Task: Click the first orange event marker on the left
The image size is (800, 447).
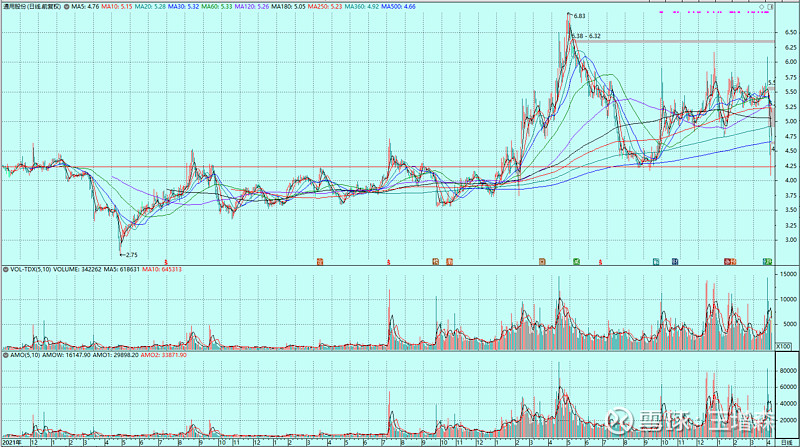Action: pos(320,261)
